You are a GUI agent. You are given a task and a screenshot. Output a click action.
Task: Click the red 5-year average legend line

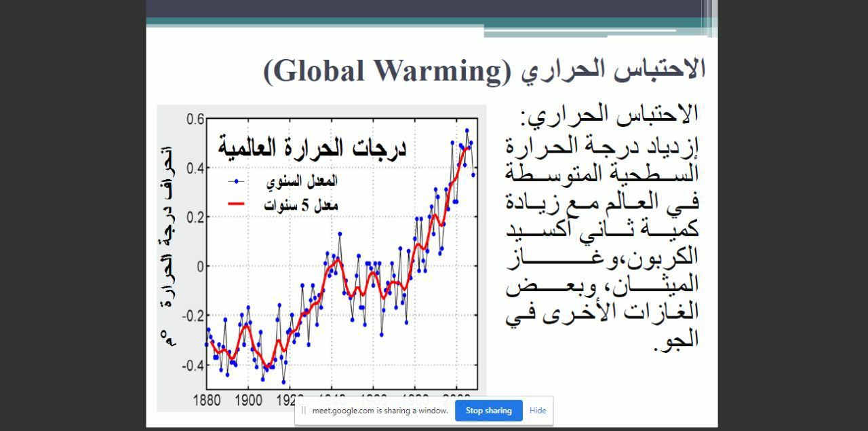click(x=236, y=204)
